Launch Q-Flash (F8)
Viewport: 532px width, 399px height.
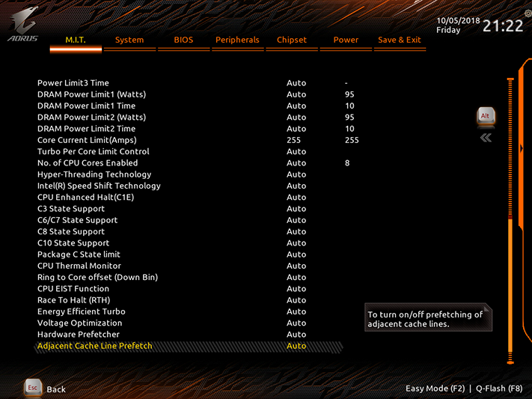(499, 389)
